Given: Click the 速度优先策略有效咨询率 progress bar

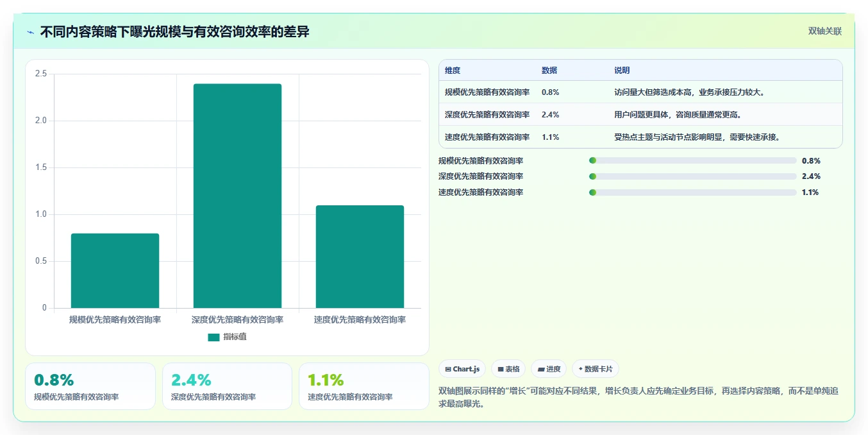Looking at the screenshot, I should pyautogui.click(x=692, y=192).
